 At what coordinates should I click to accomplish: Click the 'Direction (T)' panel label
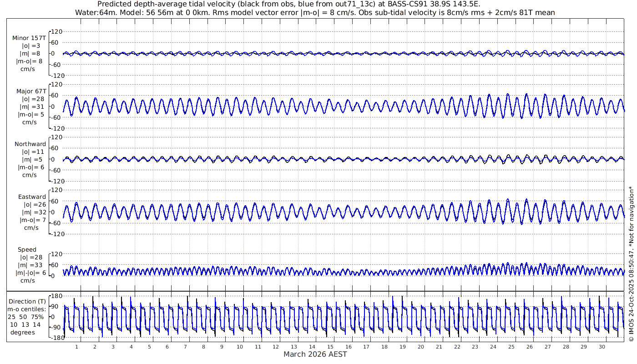click(27, 301)
